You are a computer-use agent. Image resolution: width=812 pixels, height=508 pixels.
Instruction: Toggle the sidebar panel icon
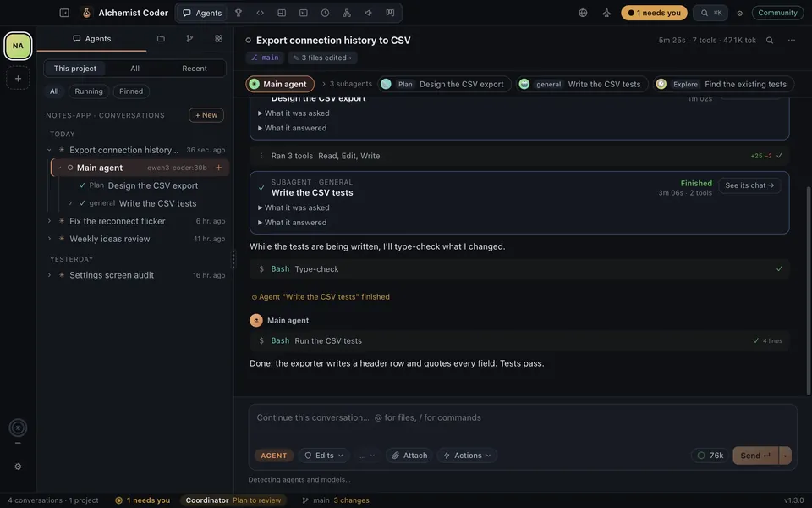(x=64, y=13)
